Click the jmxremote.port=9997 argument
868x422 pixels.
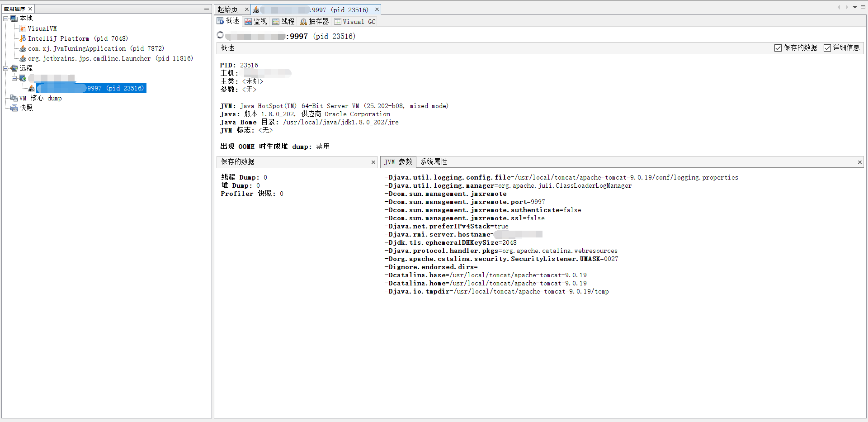465,202
